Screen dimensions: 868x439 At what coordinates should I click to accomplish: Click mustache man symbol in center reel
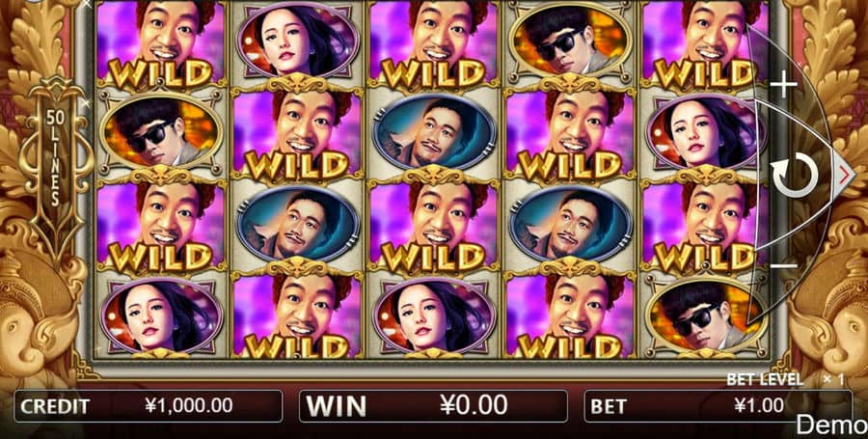[435, 132]
